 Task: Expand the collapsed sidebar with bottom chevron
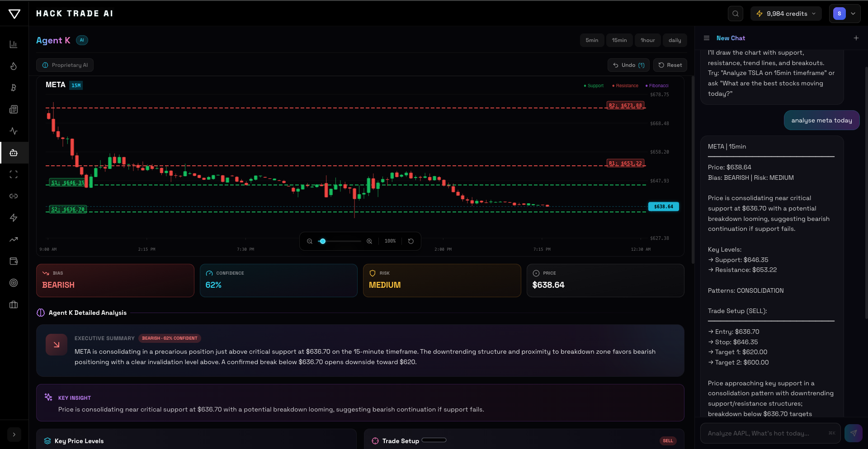point(14,434)
